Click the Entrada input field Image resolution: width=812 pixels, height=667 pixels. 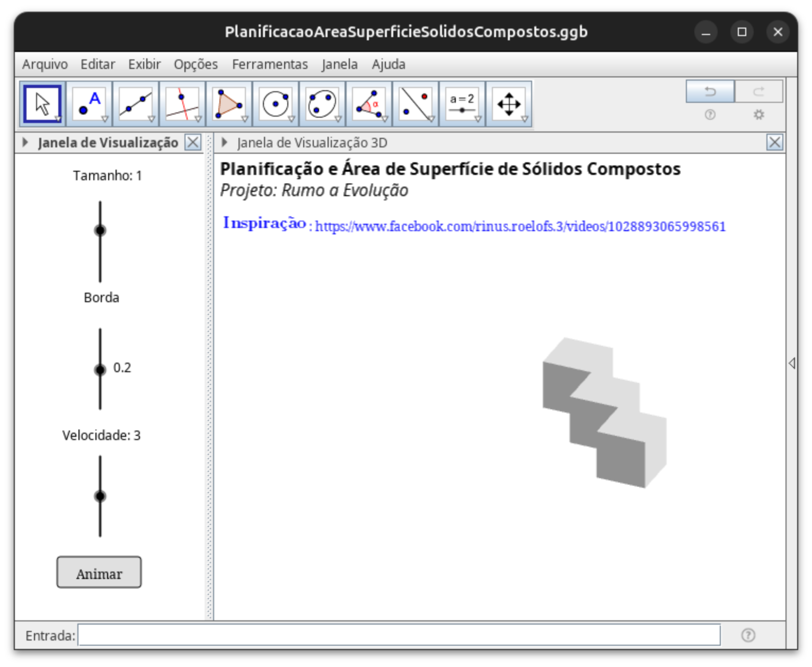tap(399, 635)
